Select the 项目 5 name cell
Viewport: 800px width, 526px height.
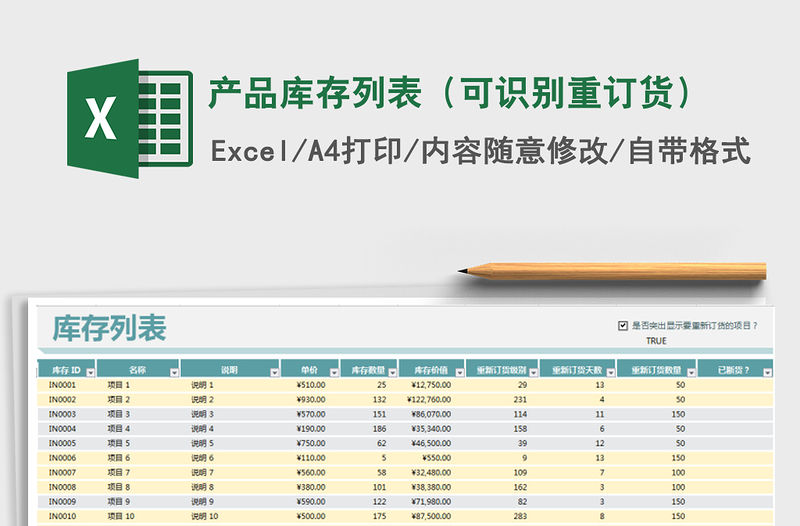click(x=119, y=443)
